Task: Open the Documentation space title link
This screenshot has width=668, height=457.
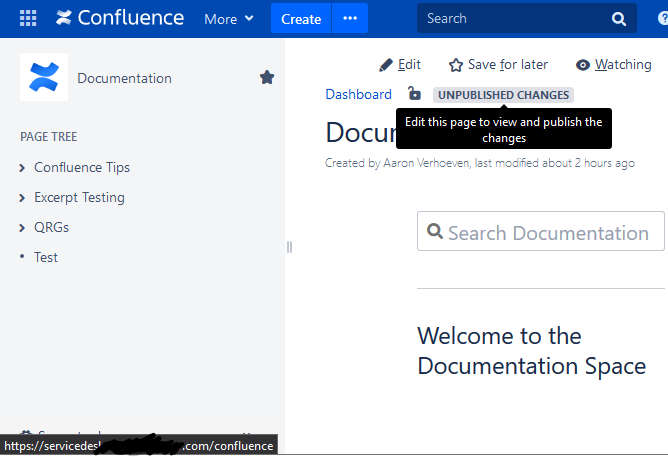Action: (124, 78)
